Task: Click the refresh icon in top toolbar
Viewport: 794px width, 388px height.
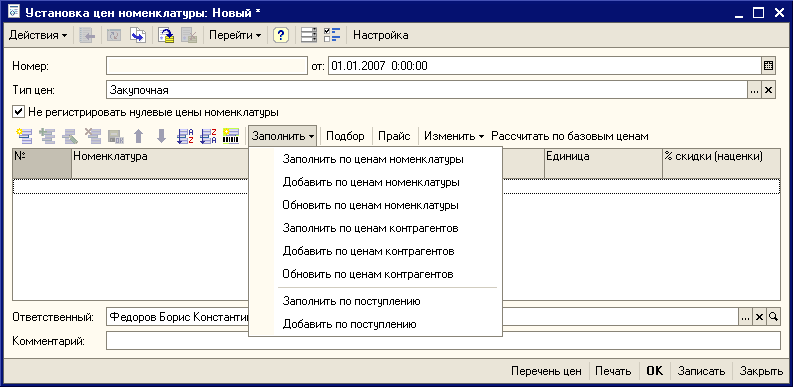Action: click(114, 35)
